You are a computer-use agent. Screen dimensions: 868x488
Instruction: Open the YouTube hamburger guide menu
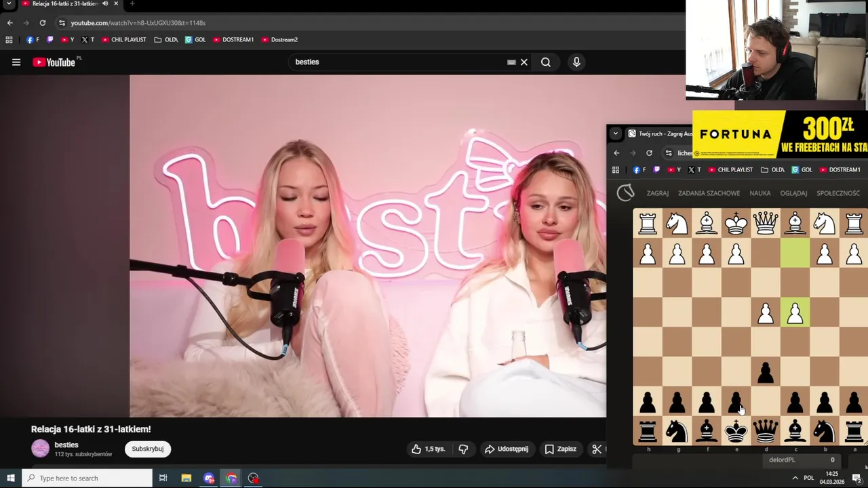pyautogui.click(x=16, y=62)
